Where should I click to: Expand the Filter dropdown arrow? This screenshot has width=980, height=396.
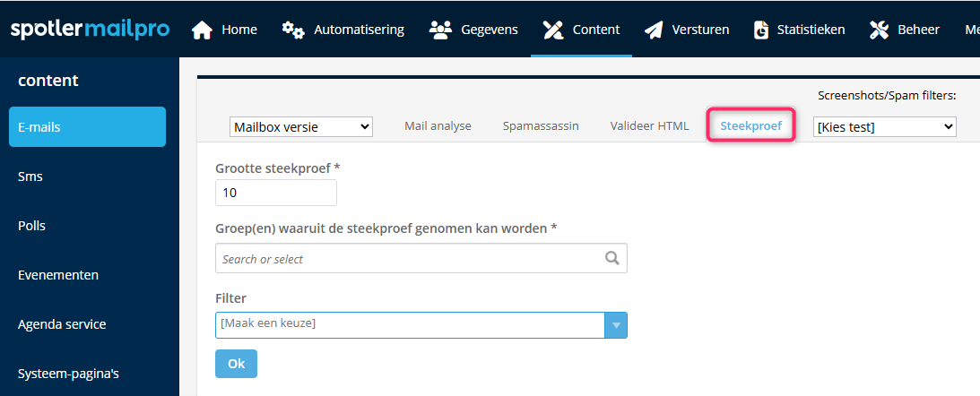point(615,324)
